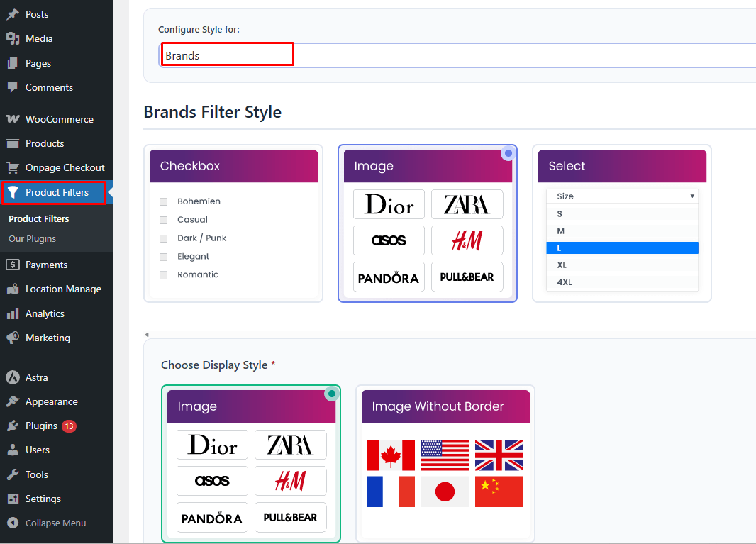Click the Dior logo in Brands Filter Style
The height and width of the screenshot is (544, 756).
click(389, 204)
